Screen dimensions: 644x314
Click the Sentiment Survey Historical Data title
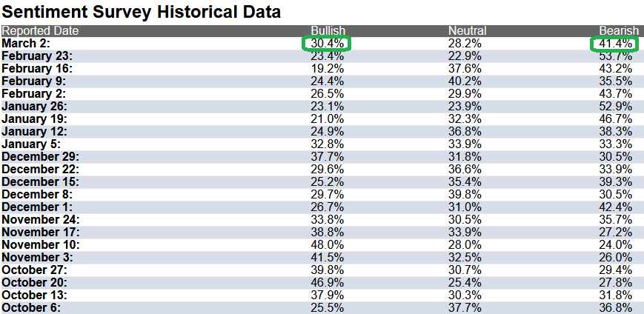[x=142, y=13]
